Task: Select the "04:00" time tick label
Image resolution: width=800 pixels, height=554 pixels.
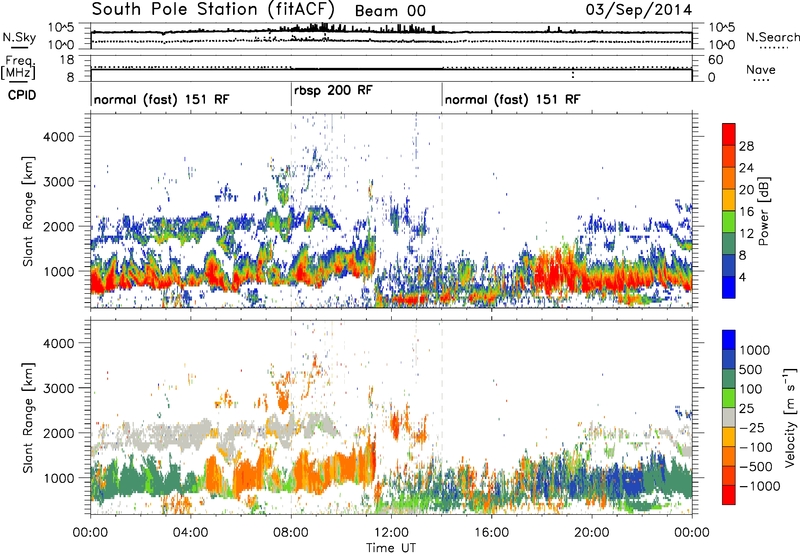Action: click(x=190, y=533)
